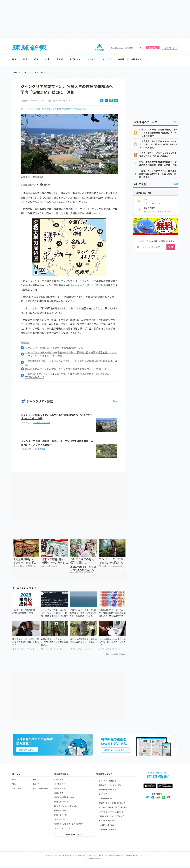Open the 新着 menu item
Screen dimensions: 190x868
tap(14, 59)
